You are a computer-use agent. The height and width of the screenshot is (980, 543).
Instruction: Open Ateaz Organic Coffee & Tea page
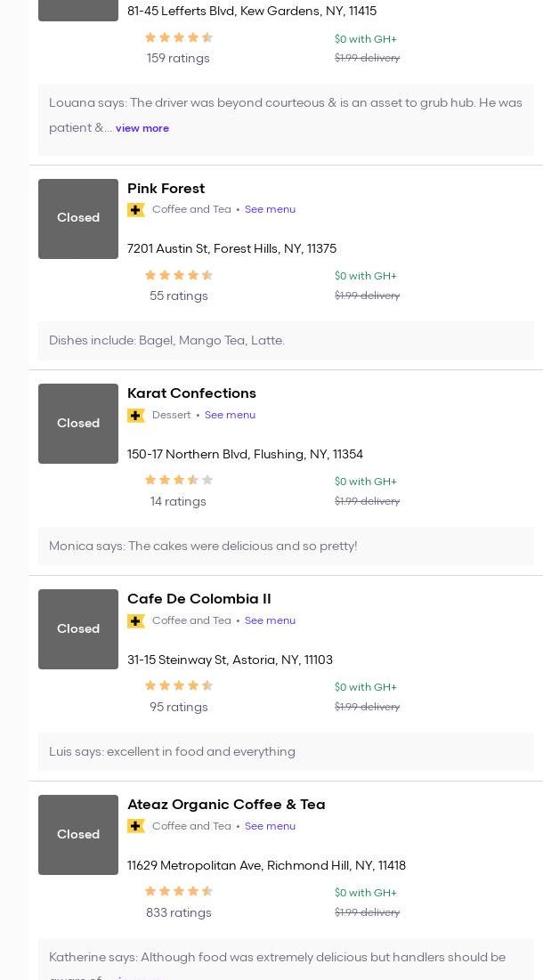pos(226,805)
